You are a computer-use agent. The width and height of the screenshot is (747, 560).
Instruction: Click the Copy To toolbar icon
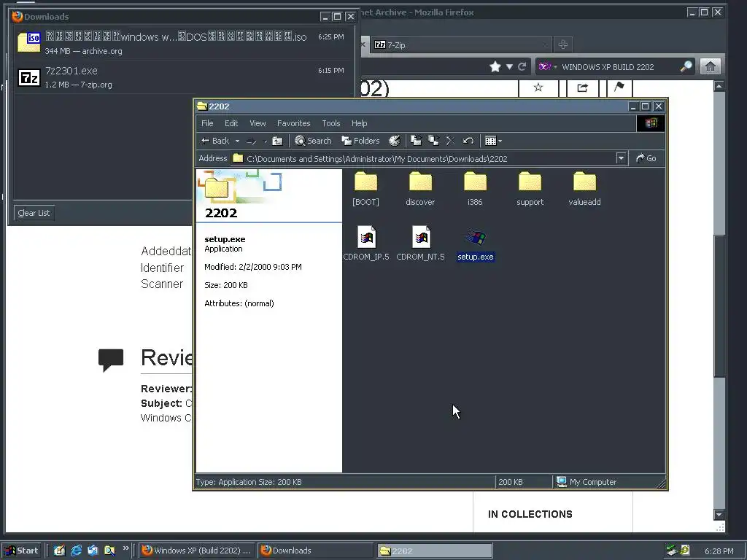[x=433, y=141]
